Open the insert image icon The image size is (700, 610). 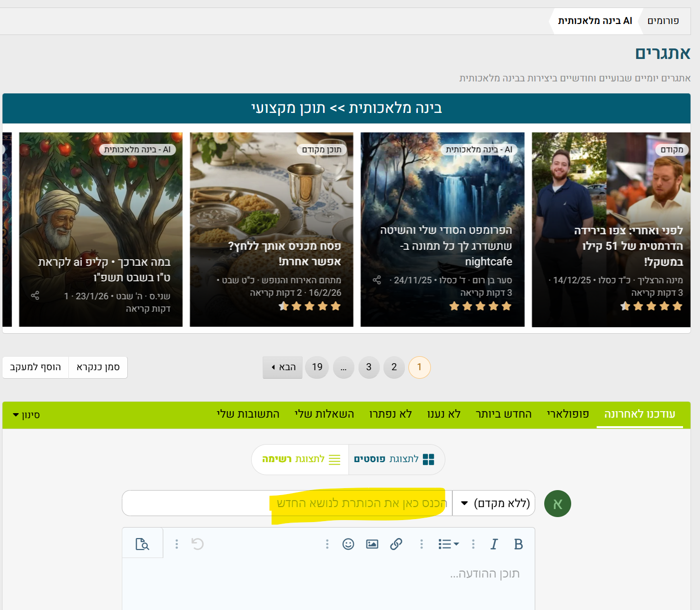click(x=372, y=544)
